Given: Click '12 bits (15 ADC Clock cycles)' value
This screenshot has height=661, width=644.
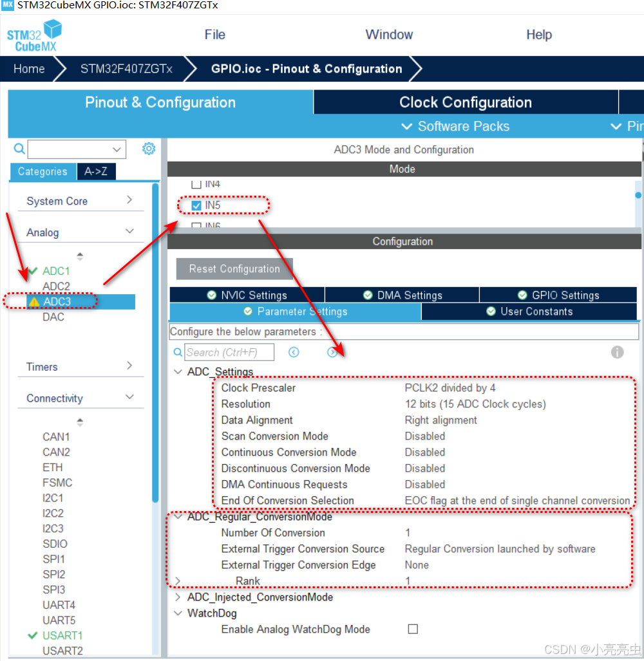Looking at the screenshot, I should [x=475, y=404].
